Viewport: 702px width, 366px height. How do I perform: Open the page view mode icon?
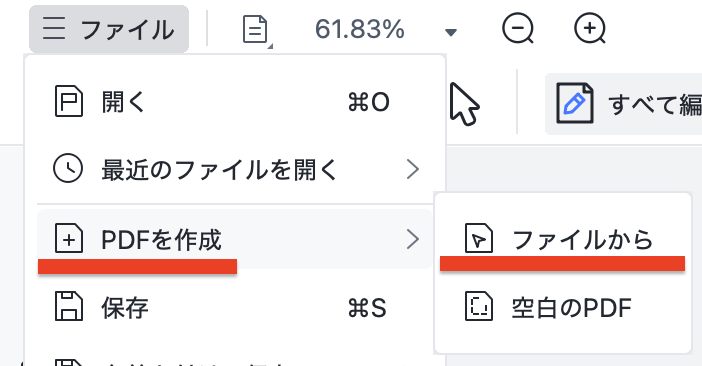pos(256,30)
